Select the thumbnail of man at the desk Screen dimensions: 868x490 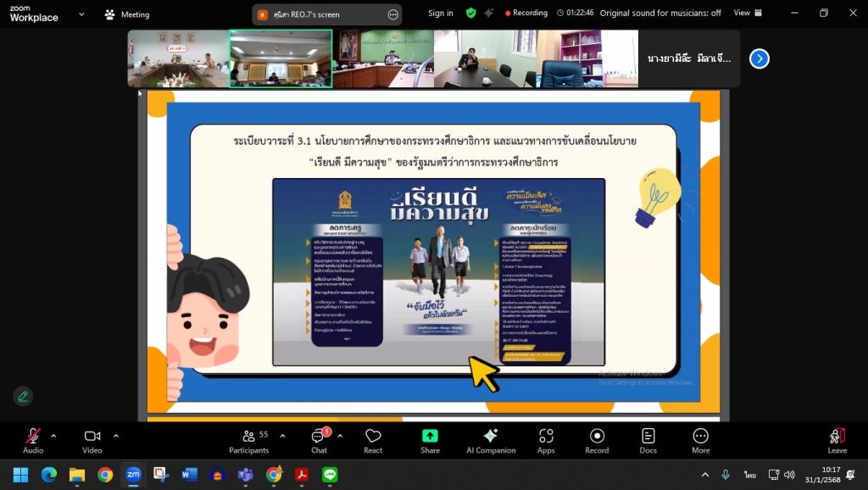coord(485,58)
